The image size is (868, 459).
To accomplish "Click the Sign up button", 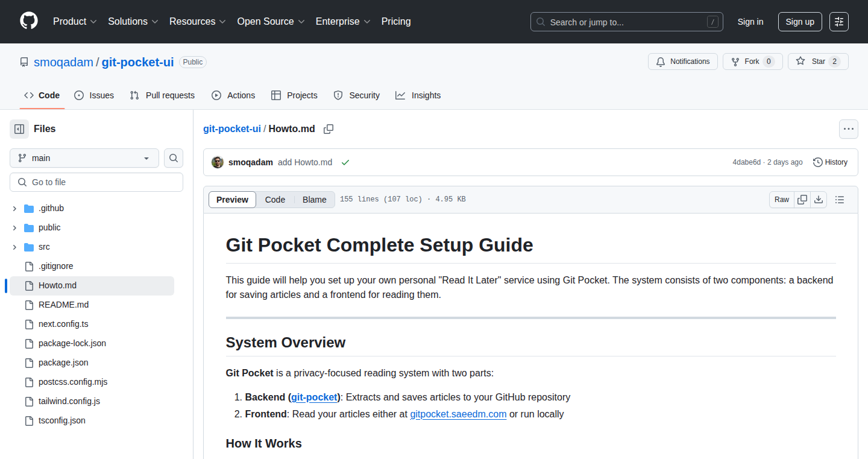I will coord(800,22).
